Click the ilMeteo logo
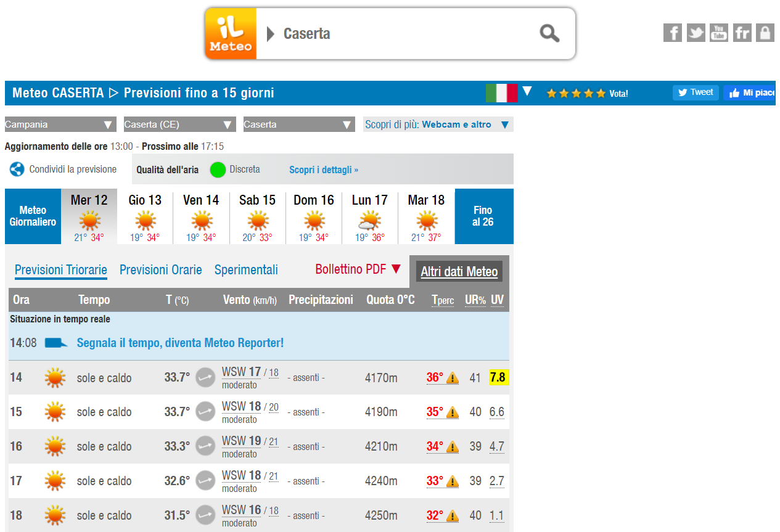This screenshot has height=532, width=780. [x=230, y=33]
